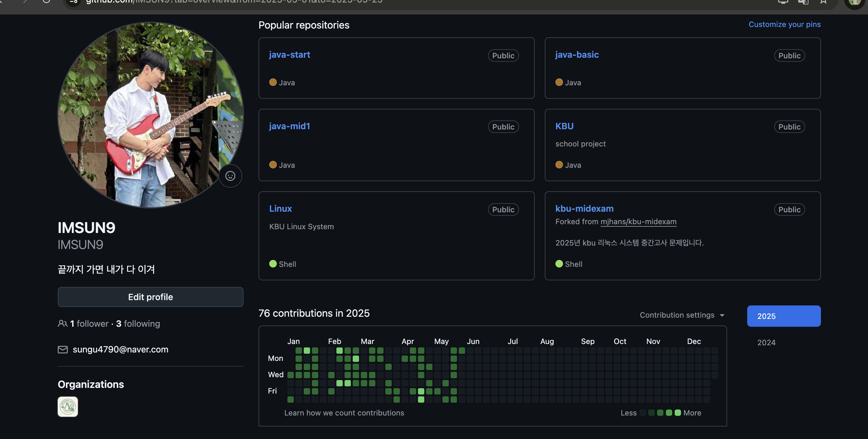Screen dimensions: 868x439
Task: Click the site info icon beside URL
Action: [x=74, y=2]
